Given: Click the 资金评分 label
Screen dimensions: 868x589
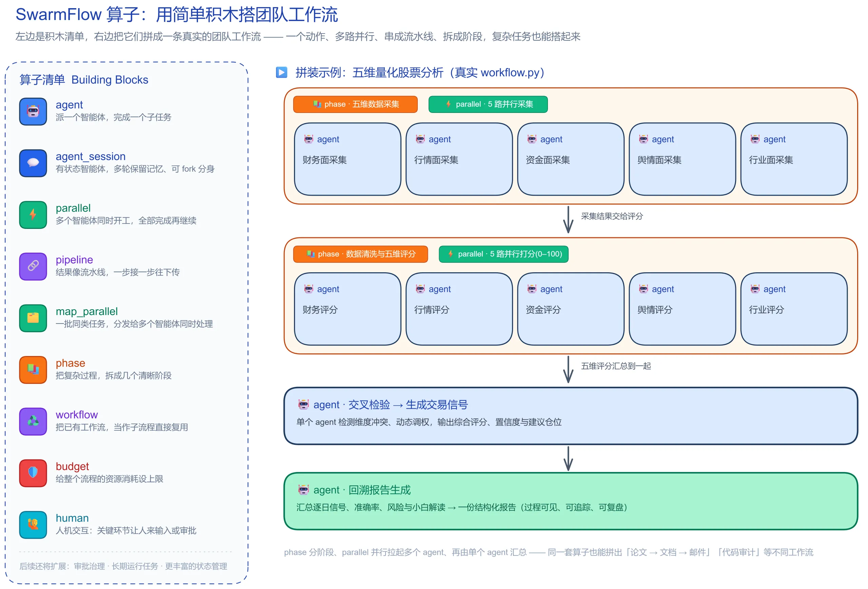Looking at the screenshot, I should pos(543,310).
